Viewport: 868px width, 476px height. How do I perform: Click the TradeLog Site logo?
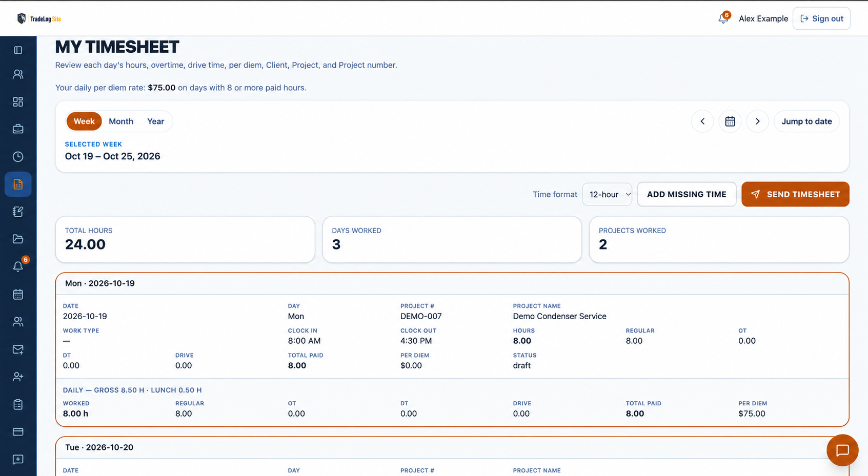39,19
